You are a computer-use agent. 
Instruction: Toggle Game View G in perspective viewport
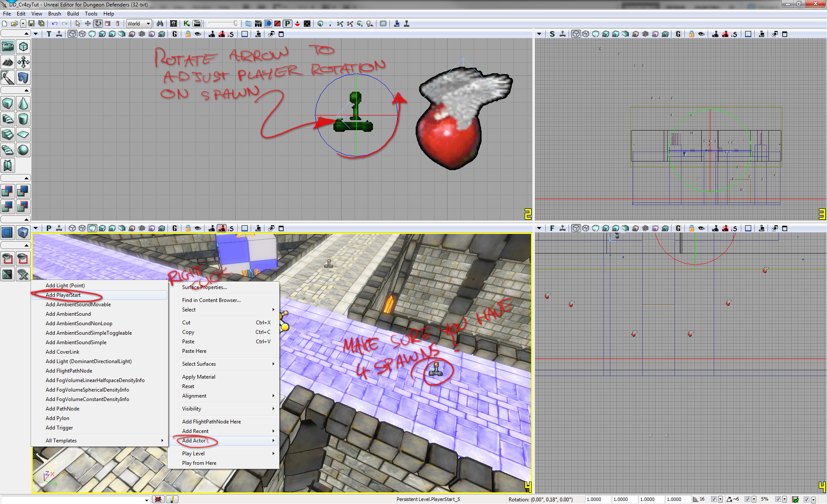pyautogui.click(x=174, y=228)
